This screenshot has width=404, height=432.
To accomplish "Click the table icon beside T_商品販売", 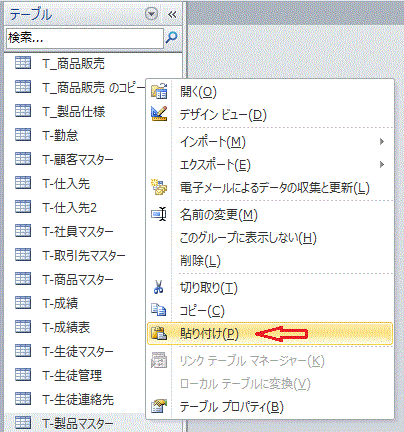I will point(23,62).
